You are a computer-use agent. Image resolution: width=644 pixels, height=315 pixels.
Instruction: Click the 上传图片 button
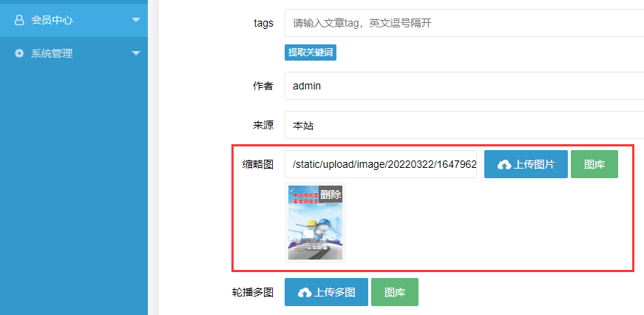(x=526, y=164)
